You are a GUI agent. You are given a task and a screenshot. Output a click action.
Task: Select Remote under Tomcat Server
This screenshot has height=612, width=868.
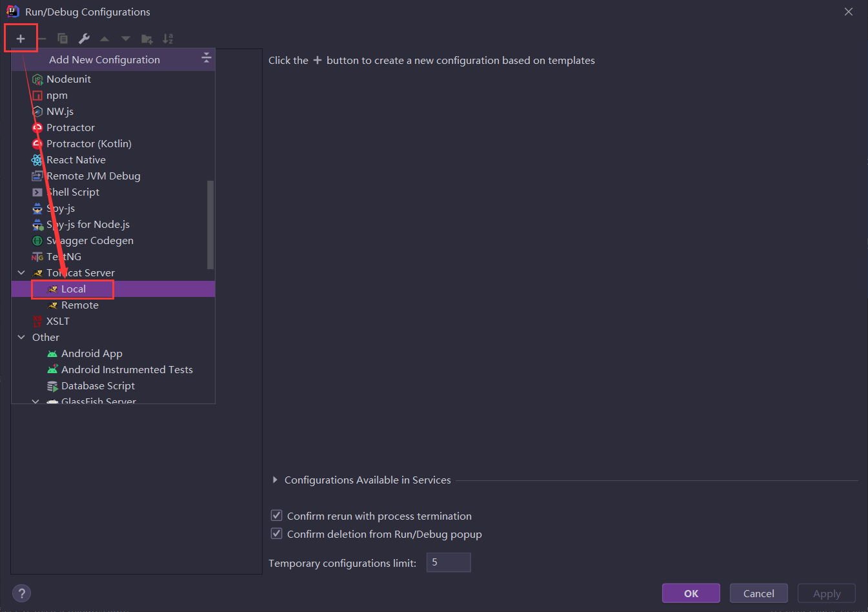click(113, 305)
